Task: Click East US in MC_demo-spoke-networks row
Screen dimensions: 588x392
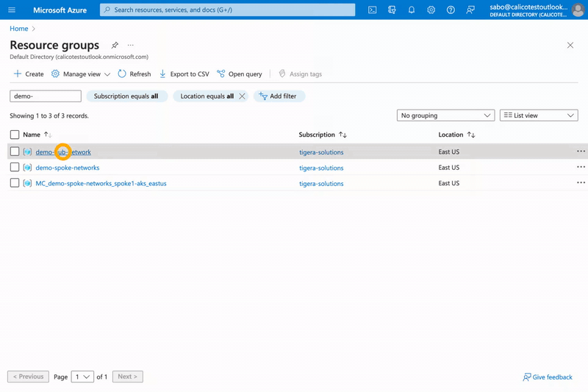Action: 449,183
